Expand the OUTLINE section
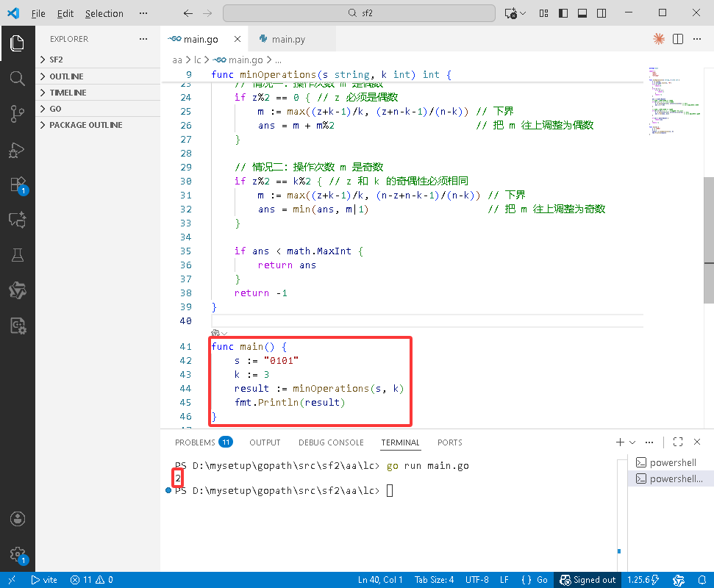Viewport: 714px width, 588px height. [98, 76]
